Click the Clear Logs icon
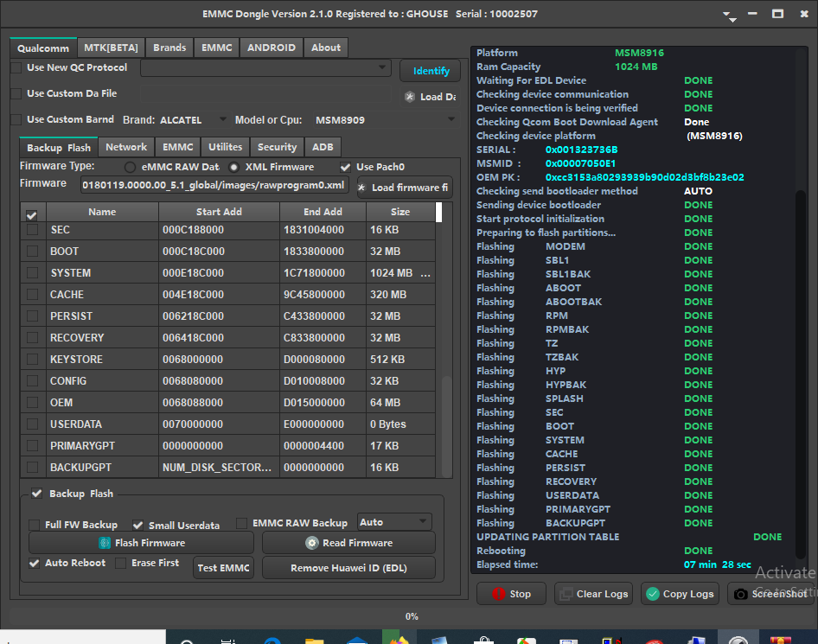The width and height of the screenshot is (818, 644). 566,594
